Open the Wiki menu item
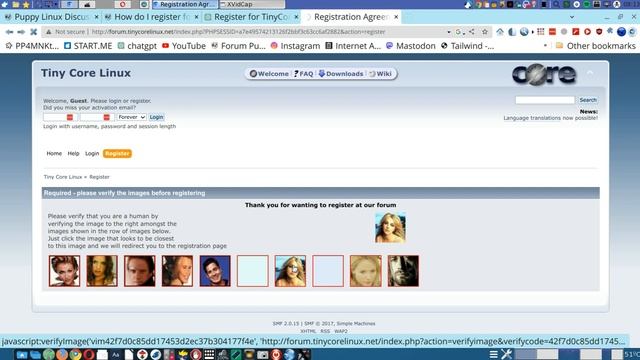The width and height of the screenshot is (640, 360). (x=380, y=74)
